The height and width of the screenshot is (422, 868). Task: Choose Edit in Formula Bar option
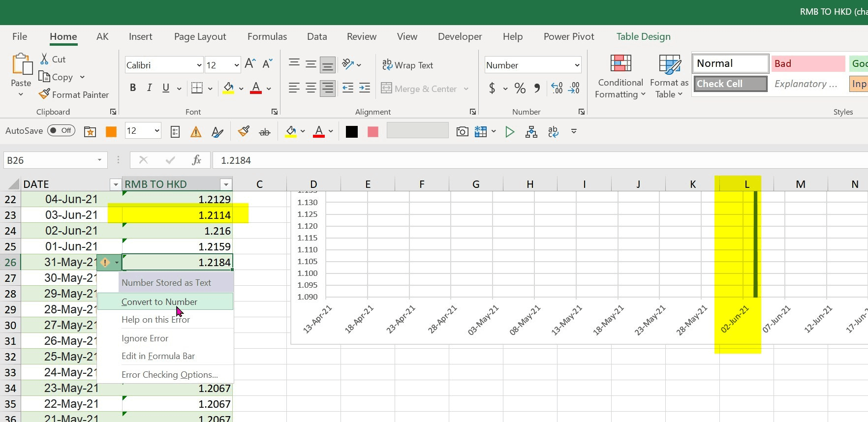pyautogui.click(x=165, y=356)
